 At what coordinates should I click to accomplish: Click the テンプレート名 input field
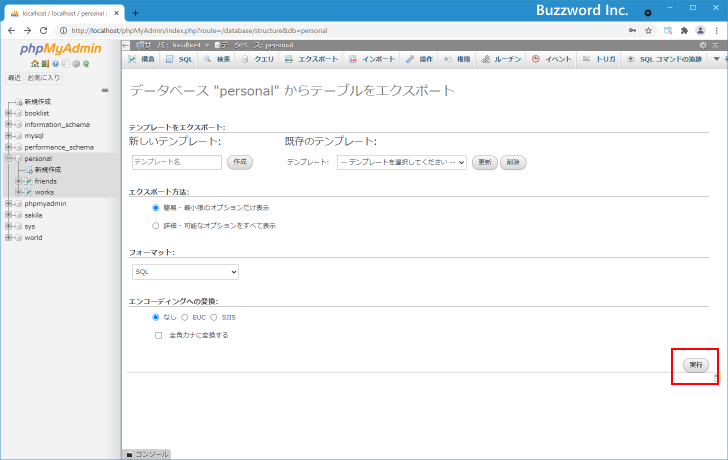click(177, 162)
